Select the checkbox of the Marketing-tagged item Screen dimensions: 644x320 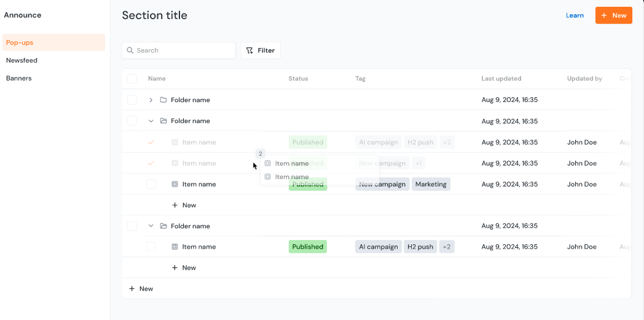(151, 184)
